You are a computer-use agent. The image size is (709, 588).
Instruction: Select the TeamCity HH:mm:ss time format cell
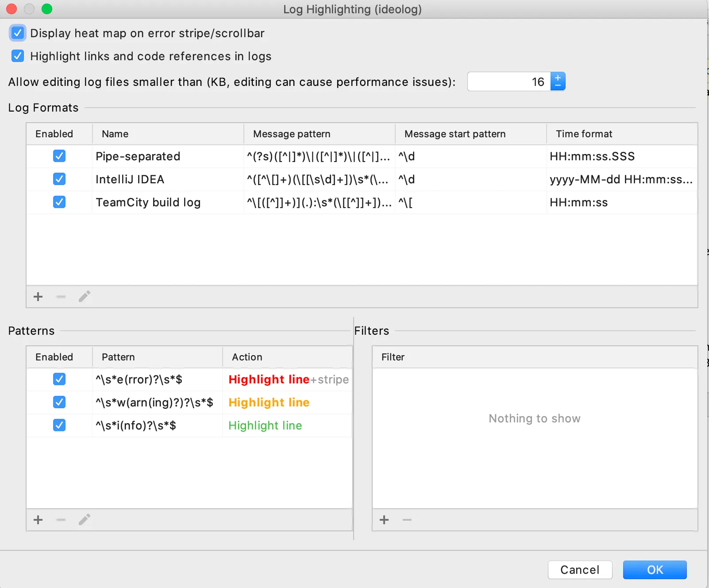(622, 202)
